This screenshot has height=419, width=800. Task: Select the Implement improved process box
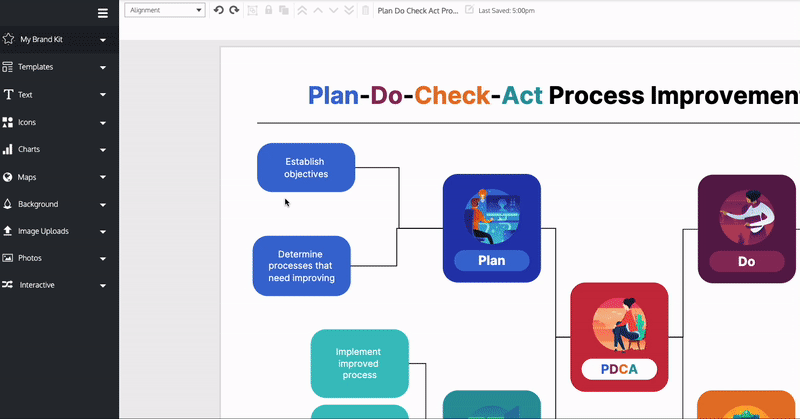tap(360, 363)
